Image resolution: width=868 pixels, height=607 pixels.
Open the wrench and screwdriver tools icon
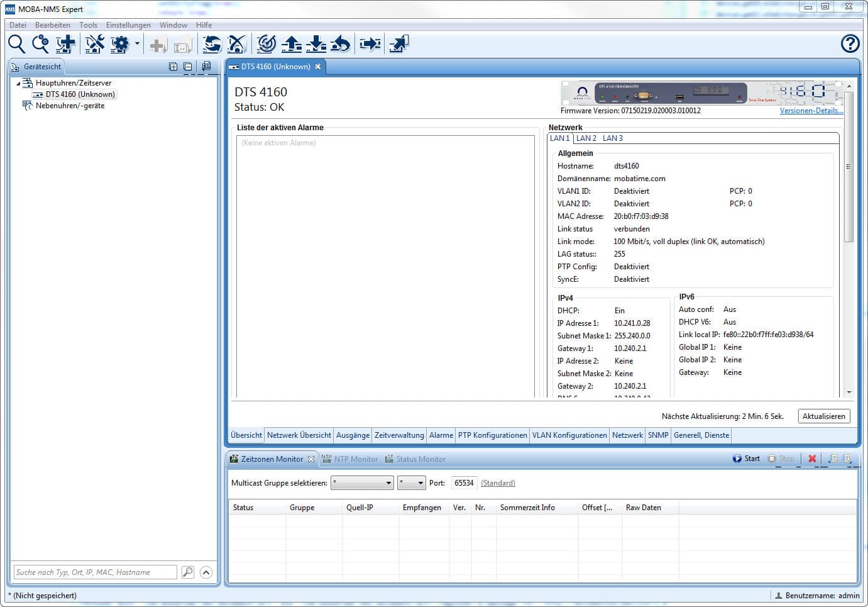95,44
